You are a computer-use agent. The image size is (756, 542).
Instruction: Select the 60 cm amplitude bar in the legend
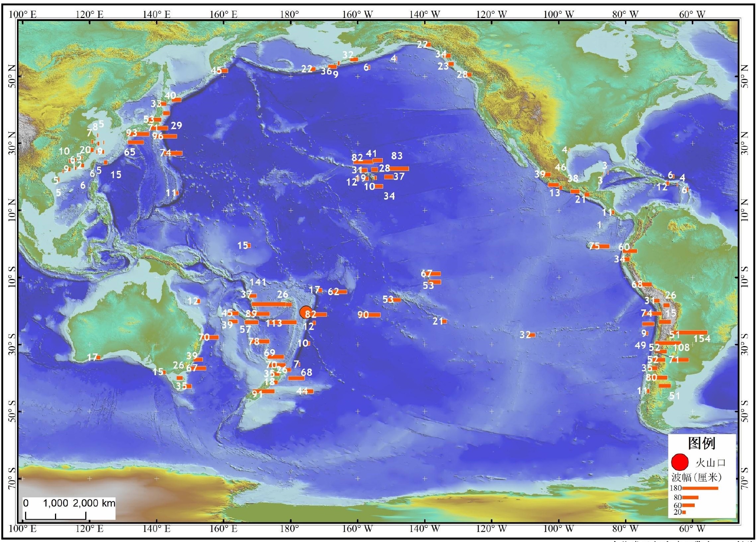coord(688,505)
